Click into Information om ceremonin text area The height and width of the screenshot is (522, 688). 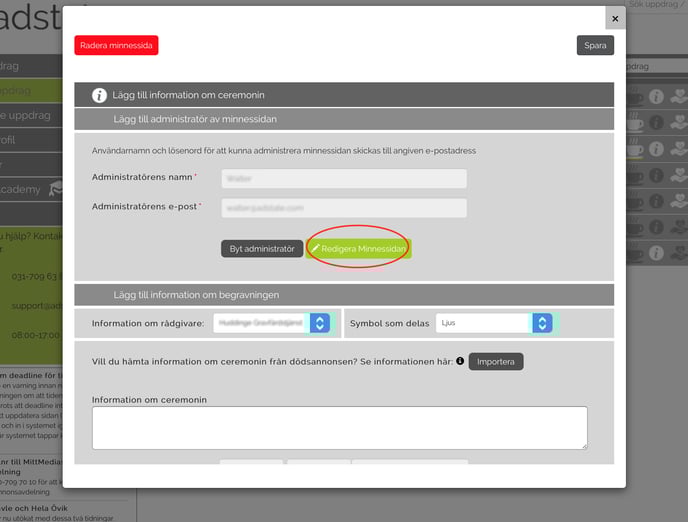[x=340, y=428]
